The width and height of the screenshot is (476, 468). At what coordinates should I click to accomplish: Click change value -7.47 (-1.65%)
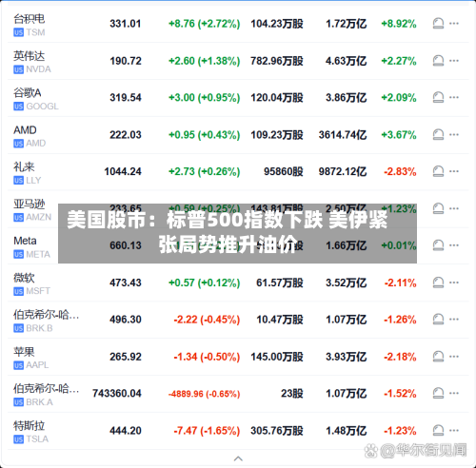[x=207, y=431]
